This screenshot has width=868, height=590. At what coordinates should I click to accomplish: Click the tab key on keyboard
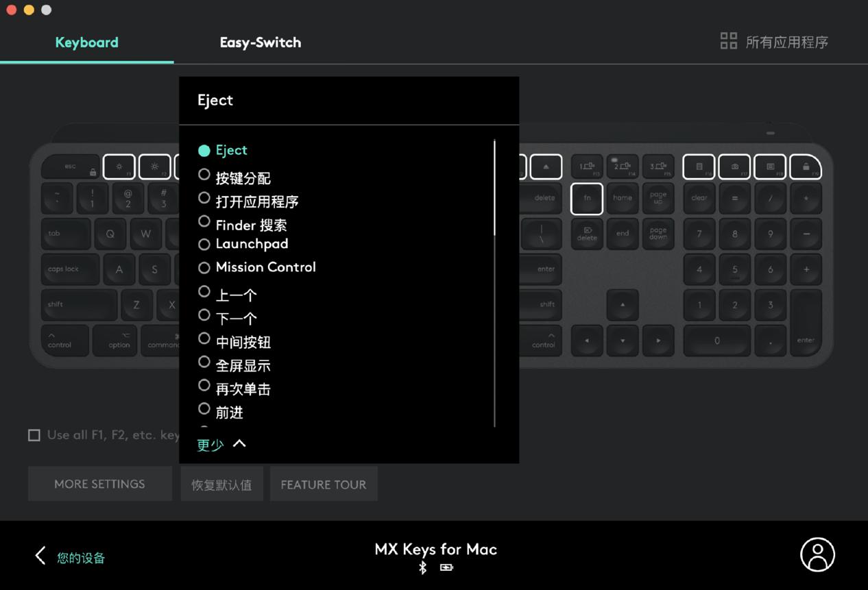tap(66, 234)
